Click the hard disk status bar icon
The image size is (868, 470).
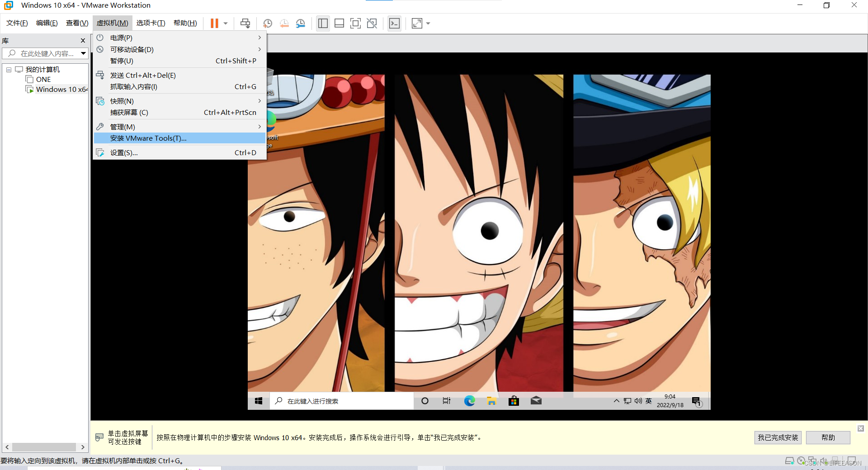[789, 461]
